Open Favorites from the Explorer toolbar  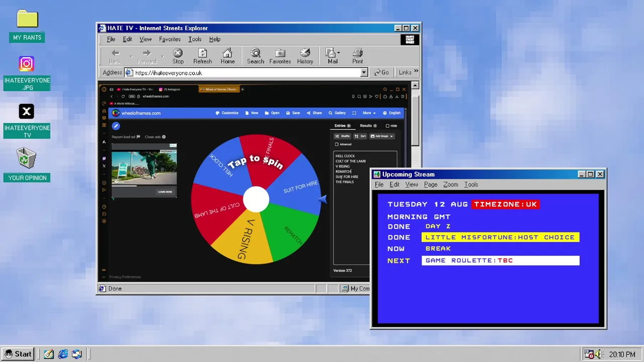[280, 56]
